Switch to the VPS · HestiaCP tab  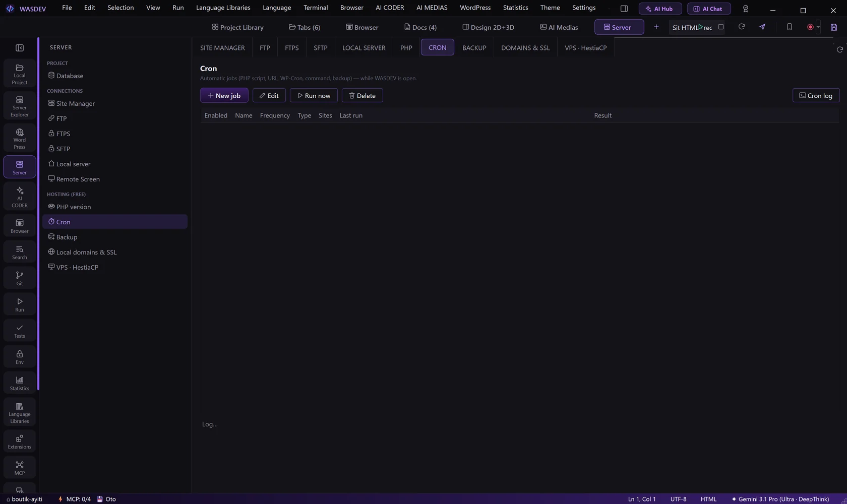tap(586, 48)
